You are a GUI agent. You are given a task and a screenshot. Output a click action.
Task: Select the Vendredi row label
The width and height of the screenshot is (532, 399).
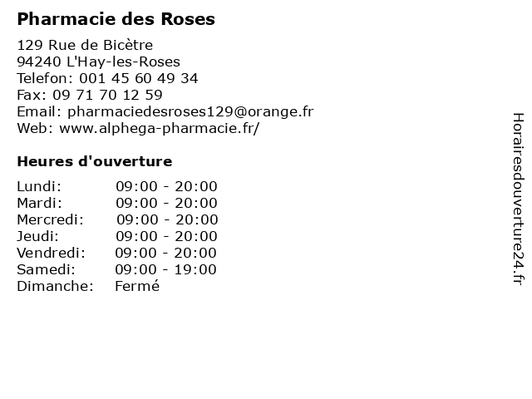click(x=52, y=253)
